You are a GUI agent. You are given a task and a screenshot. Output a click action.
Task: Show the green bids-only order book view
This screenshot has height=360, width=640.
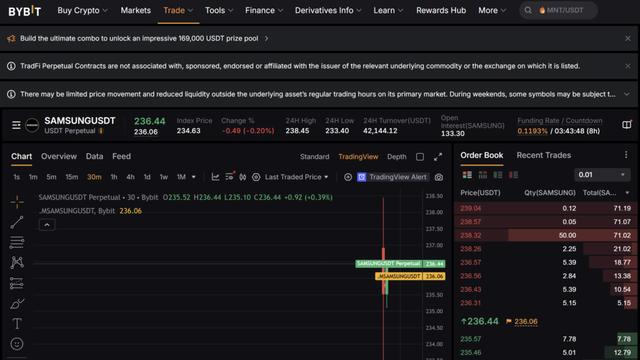(498, 175)
